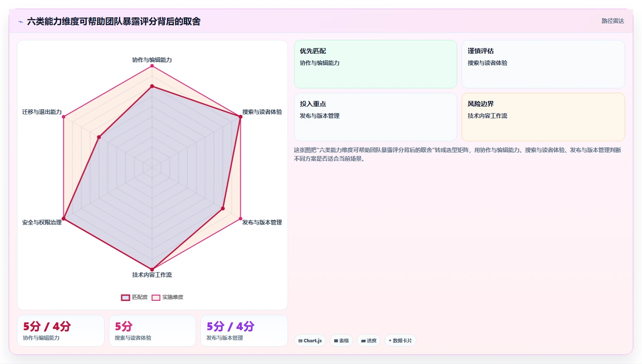Click the data point on 安全与权限治理 axis
Viewport: 642px width, 364px height.
coord(63,218)
